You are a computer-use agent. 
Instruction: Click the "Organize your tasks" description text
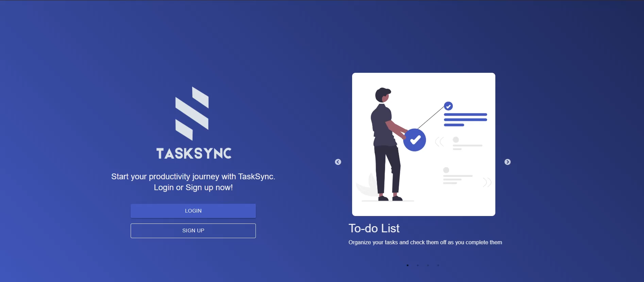point(425,242)
